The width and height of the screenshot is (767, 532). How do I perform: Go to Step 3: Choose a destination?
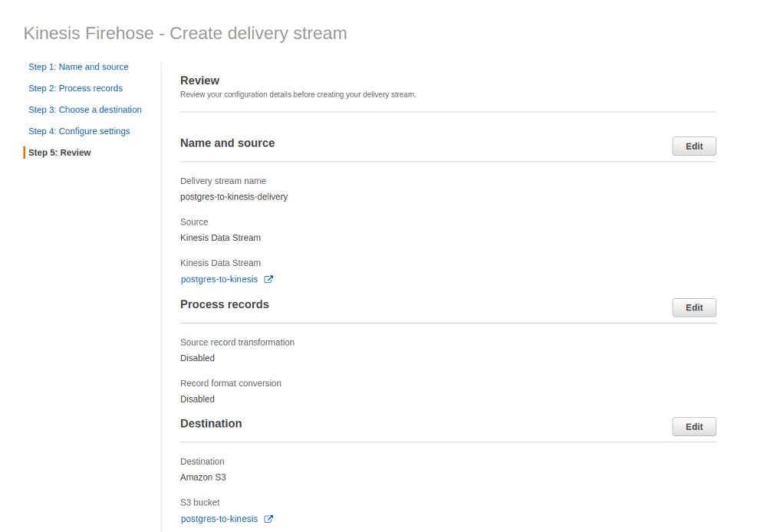coord(85,110)
